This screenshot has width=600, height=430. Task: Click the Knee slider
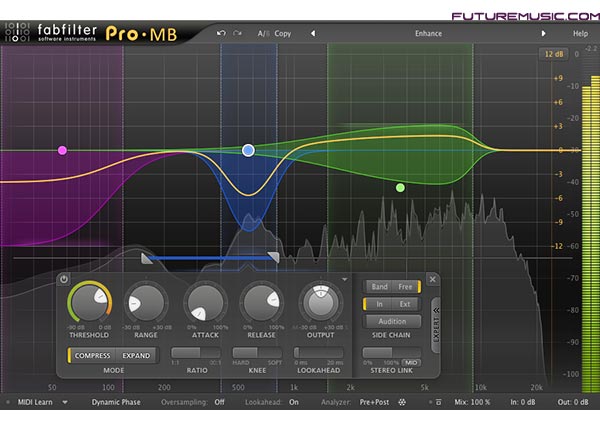[257, 352]
